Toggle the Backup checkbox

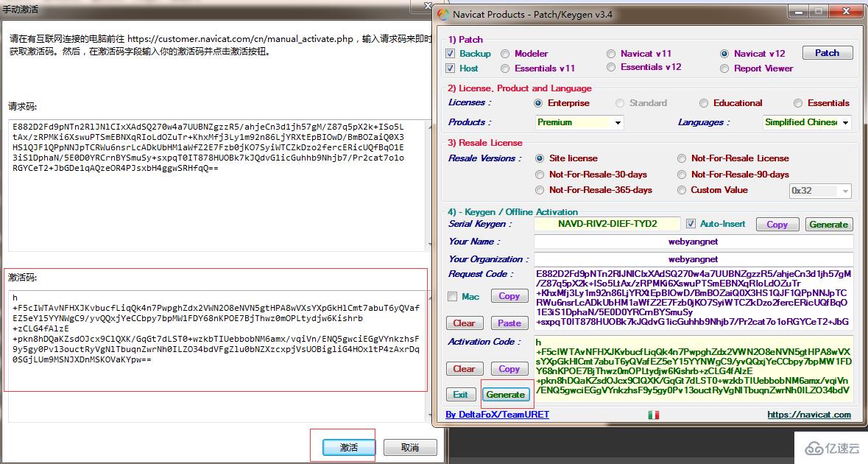pyautogui.click(x=451, y=54)
